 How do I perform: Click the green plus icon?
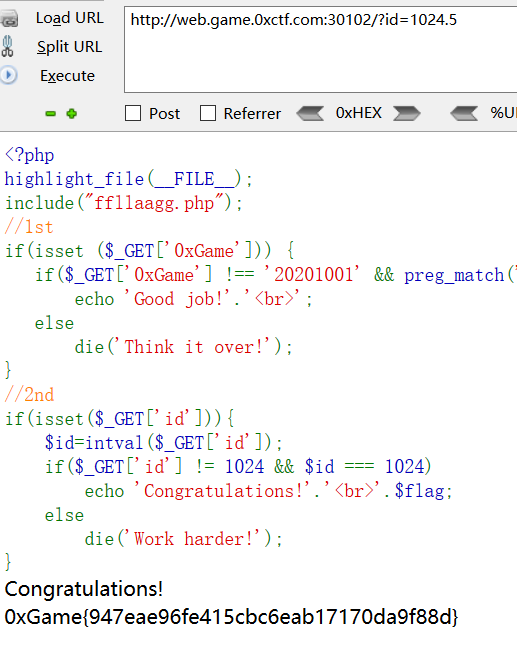pyautogui.click(x=72, y=113)
